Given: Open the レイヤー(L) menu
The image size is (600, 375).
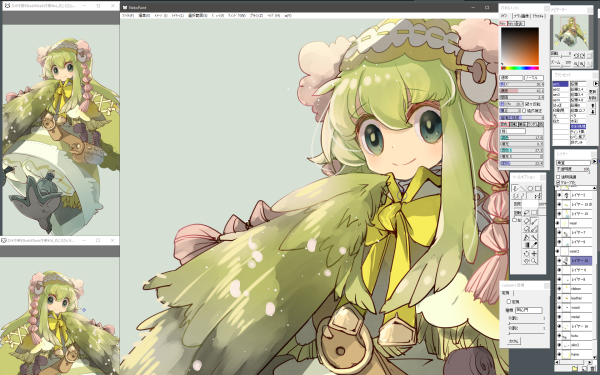Looking at the screenshot, I should tap(177, 16).
